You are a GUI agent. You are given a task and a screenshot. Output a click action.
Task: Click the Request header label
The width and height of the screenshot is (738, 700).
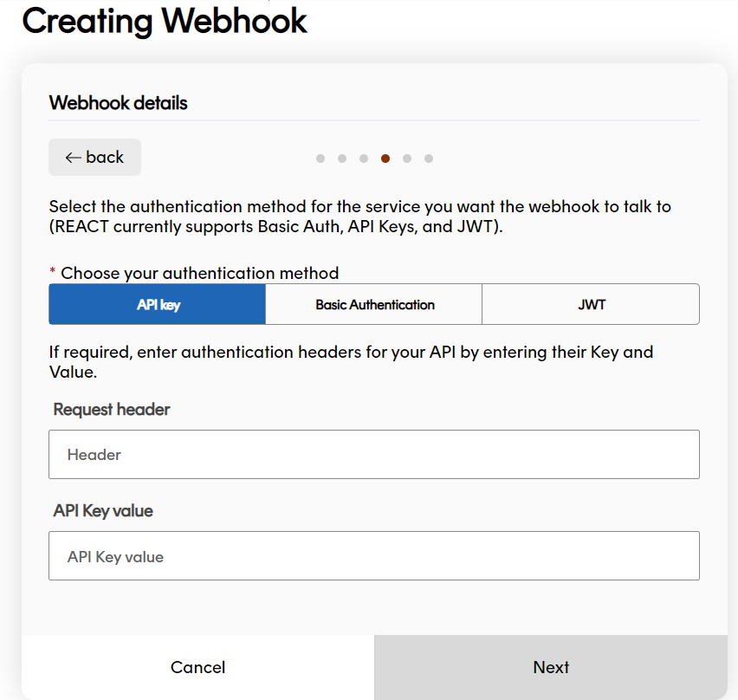click(x=111, y=409)
